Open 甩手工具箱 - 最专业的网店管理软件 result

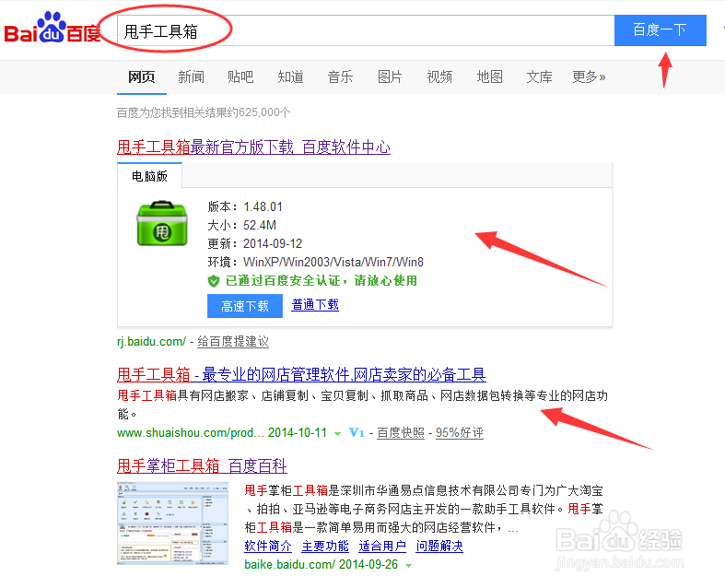(301, 374)
